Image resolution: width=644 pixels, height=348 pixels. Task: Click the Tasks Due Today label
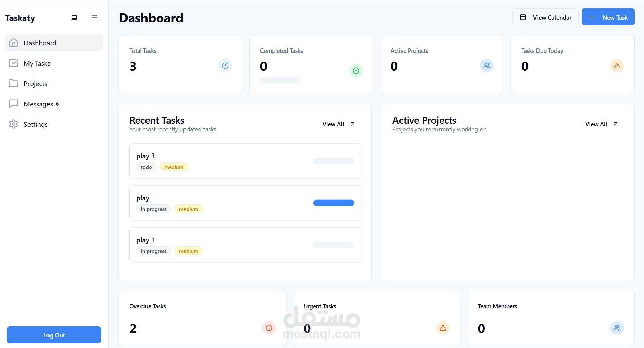pos(542,51)
